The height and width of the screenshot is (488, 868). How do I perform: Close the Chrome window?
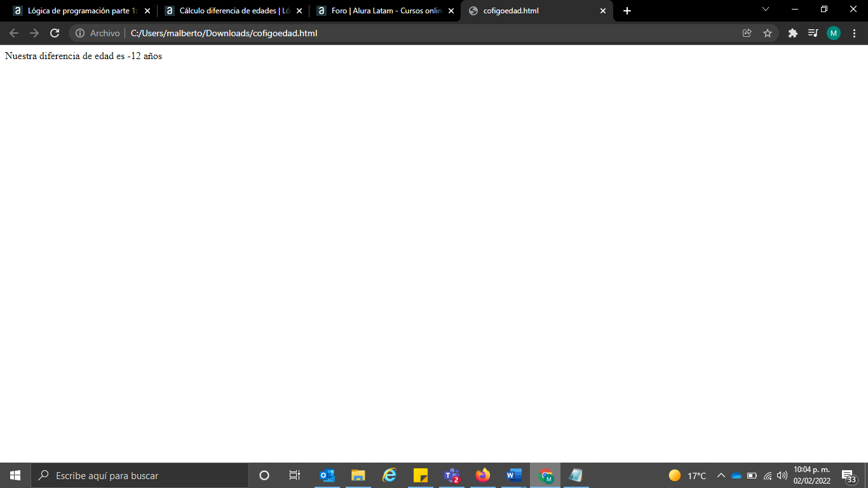[853, 9]
